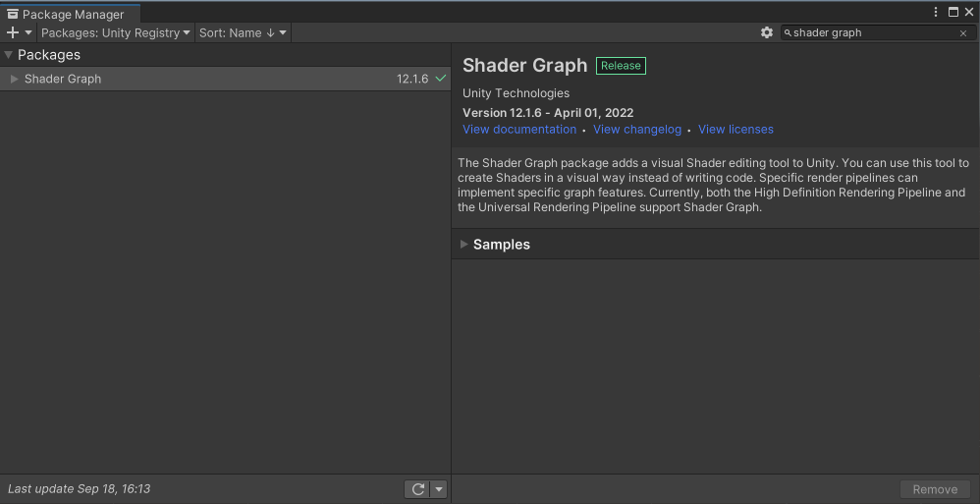
Task: Open the View documentation link
Action: pos(519,130)
